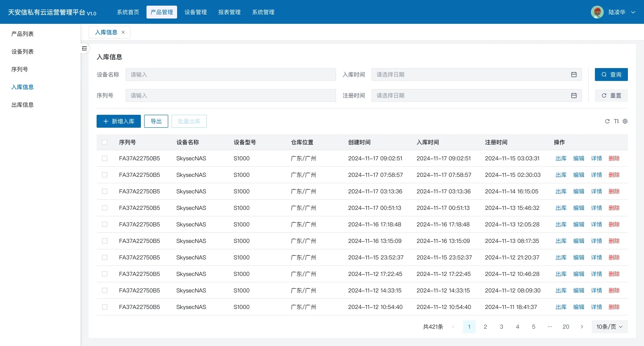Click the calendar icon in 入库时间 field

[574, 75]
